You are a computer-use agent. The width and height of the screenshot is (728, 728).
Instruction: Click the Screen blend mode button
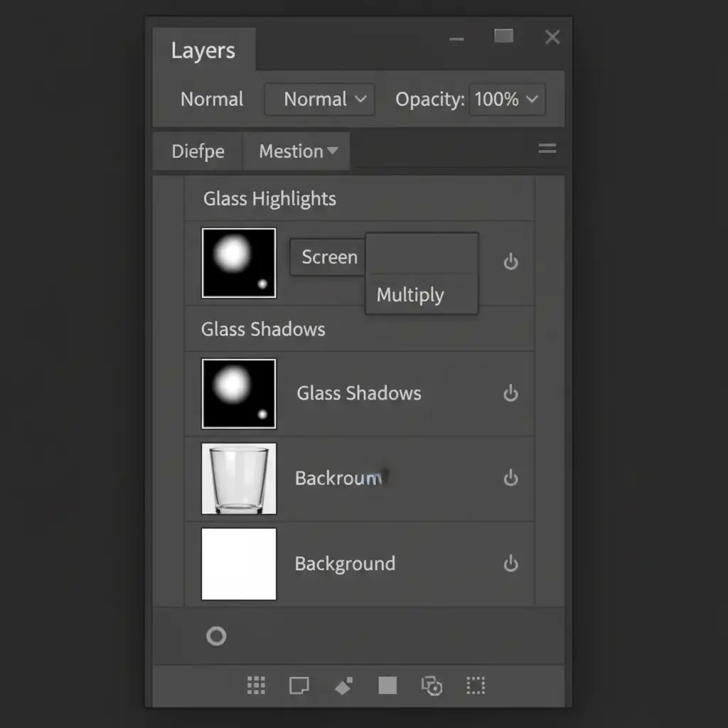pos(328,257)
